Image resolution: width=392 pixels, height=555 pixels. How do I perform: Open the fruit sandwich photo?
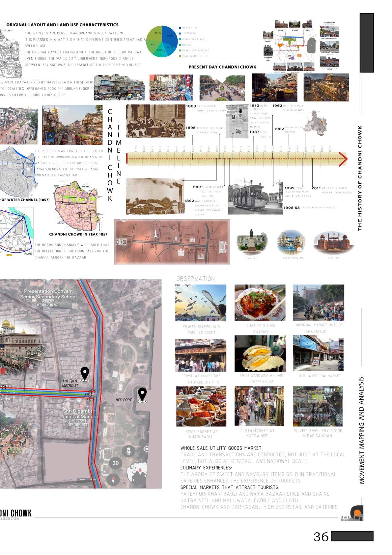click(260, 354)
